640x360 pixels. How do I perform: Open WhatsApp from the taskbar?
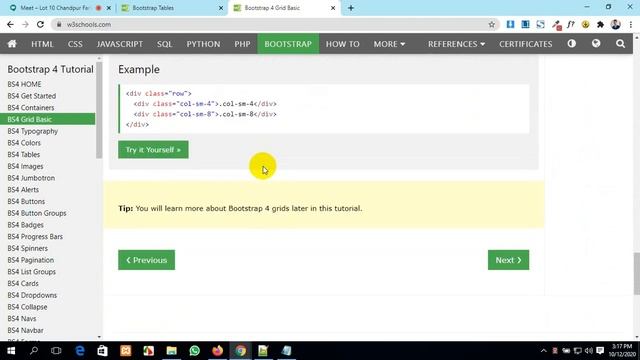click(x=195, y=351)
